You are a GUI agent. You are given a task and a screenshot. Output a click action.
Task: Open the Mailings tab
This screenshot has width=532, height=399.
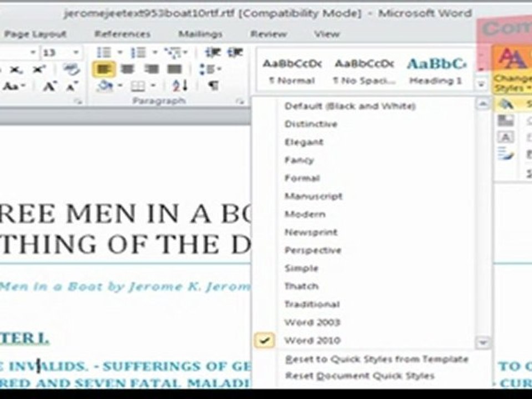tap(201, 34)
